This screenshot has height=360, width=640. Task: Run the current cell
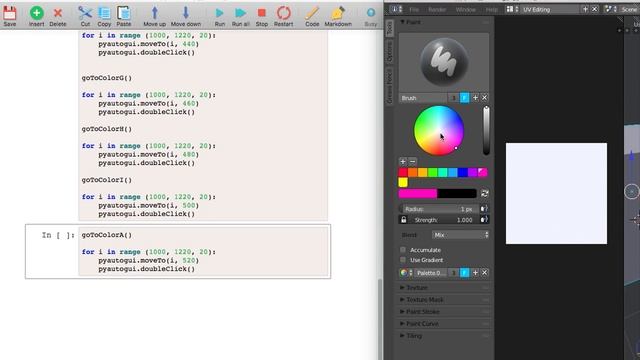click(220, 13)
